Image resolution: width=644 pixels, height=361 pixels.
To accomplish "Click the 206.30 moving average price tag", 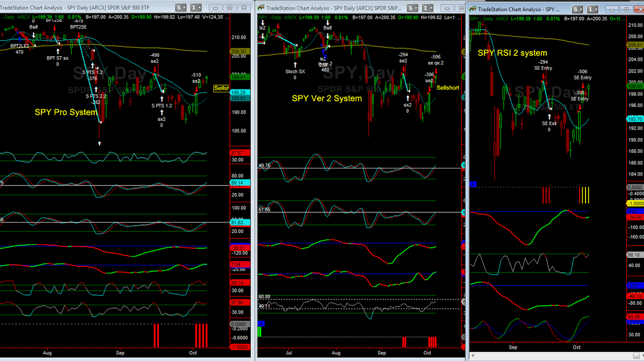I will click(240, 51).
